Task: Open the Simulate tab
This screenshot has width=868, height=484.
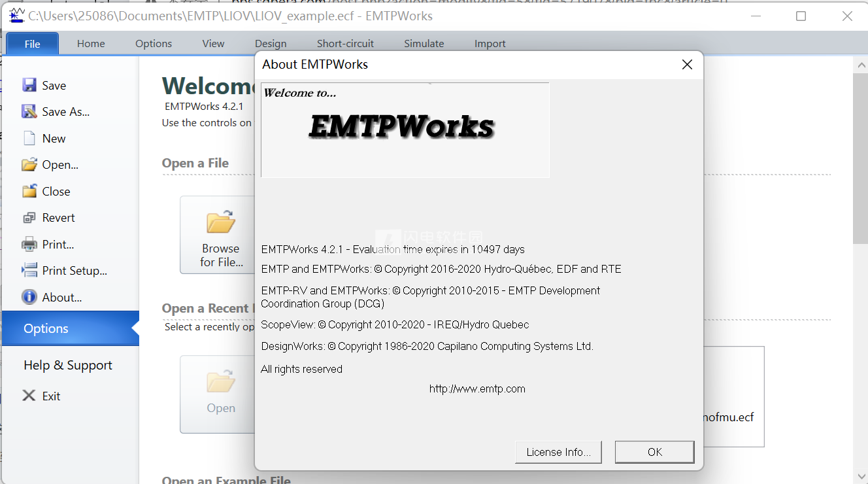Action: tap(424, 44)
